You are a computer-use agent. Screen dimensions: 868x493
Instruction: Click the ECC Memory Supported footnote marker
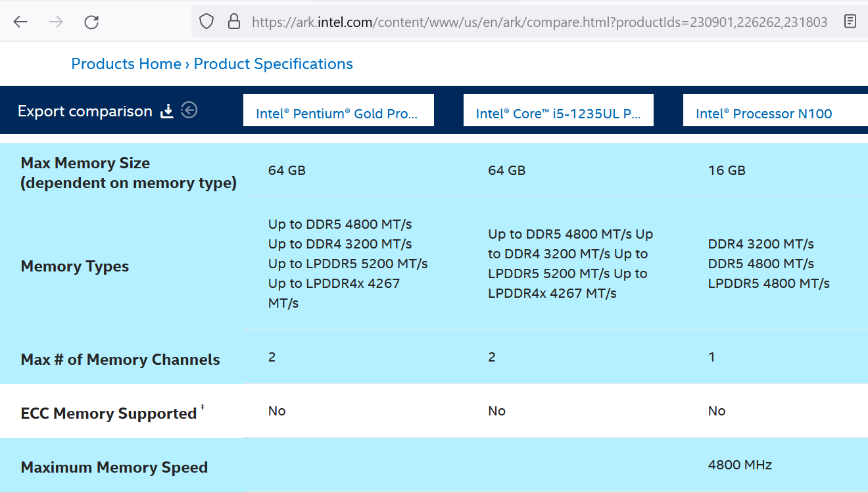coord(203,409)
